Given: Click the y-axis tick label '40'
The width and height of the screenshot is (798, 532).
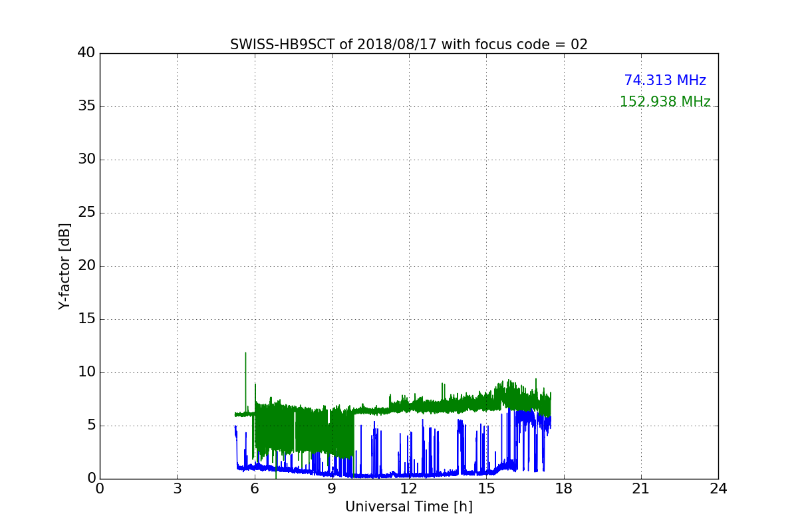Looking at the screenshot, I should point(86,53).
